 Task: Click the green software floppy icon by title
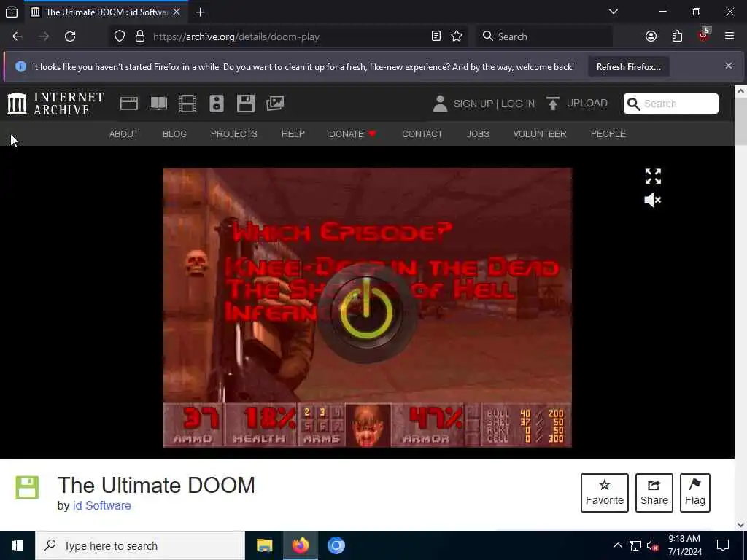27,487
